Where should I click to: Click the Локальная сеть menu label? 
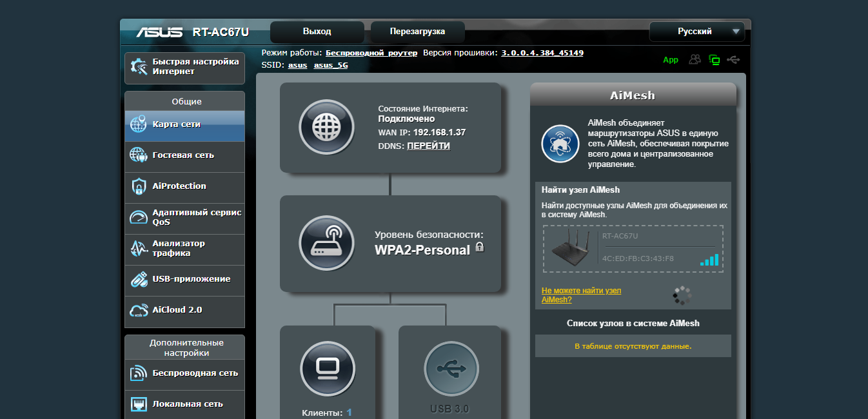click(188, 404)
